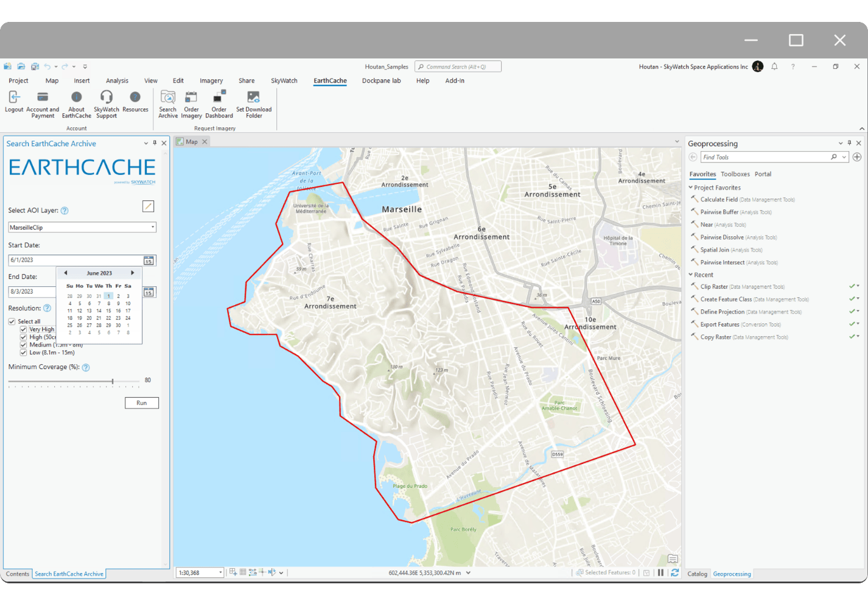Click the open project icon in quick access toolbar
The image size is (868, 604).
coord(21,66)
